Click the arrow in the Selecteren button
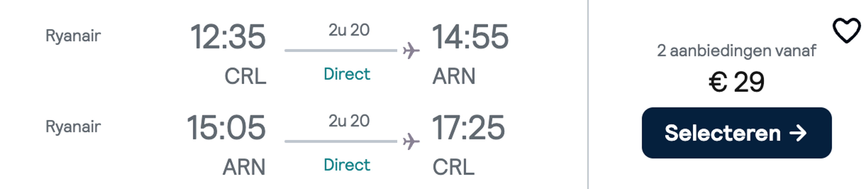The image size is (868, 189). 798,133
